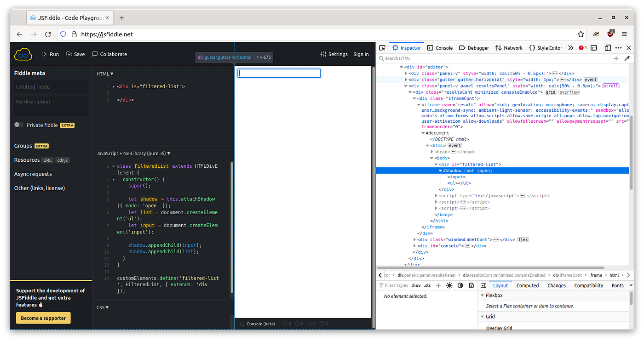This screenshot has width=644, height=341.
Task: Click the overflow badge on resultsCont
Action: click(569, 92)
